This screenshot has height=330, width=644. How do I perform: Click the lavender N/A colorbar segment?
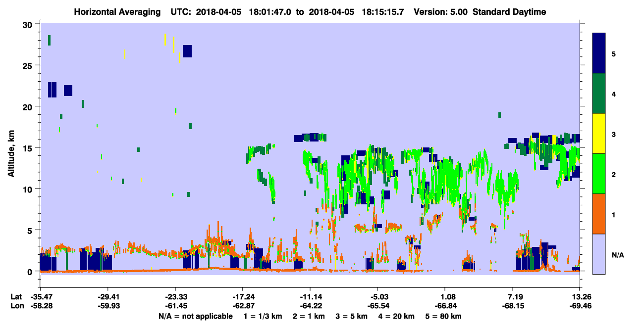(599, 253)
